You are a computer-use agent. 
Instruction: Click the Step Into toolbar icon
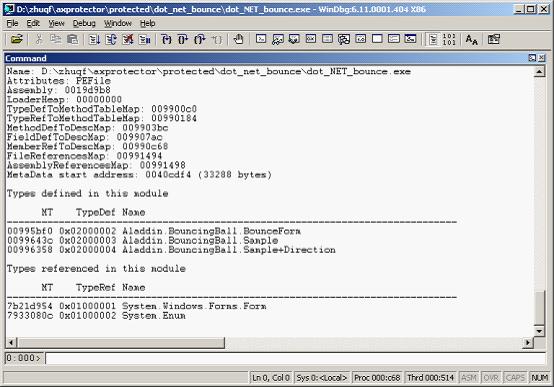click(166, 39)
